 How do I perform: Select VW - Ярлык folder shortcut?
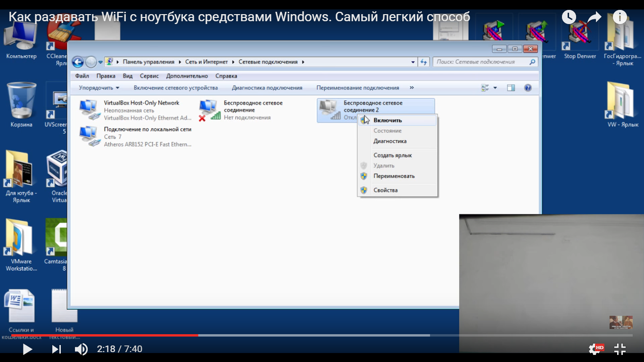[622, 105]
